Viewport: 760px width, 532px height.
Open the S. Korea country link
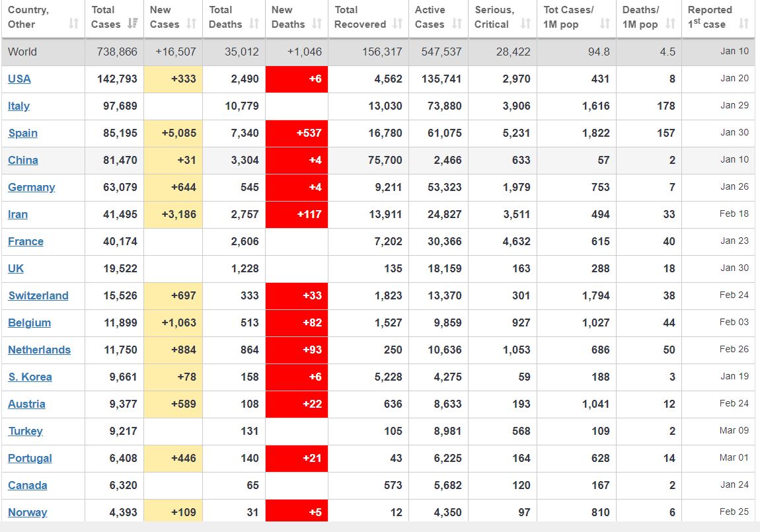(x=30, y=377)
